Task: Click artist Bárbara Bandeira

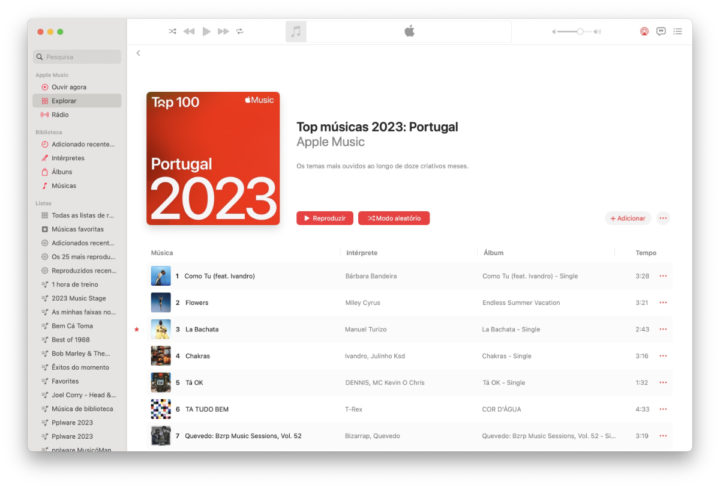Action: [371, 276]
